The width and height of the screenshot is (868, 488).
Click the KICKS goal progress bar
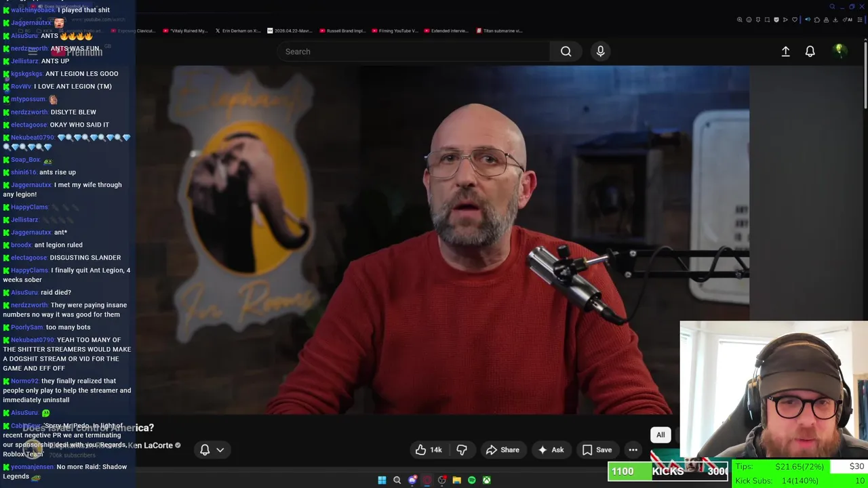[x=668, y=471]
